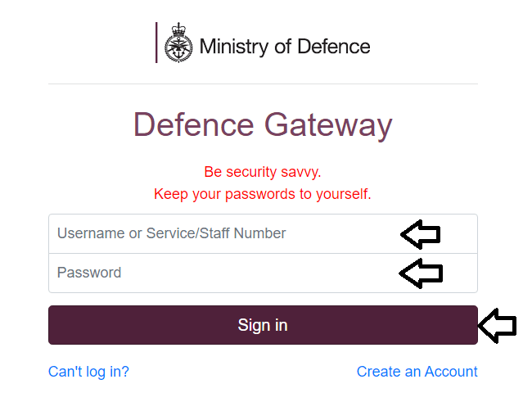Image resolution: width=523 pixels, height=420 pixels.
Task: Click the arrow pointing at the username field
Action: 421,234
